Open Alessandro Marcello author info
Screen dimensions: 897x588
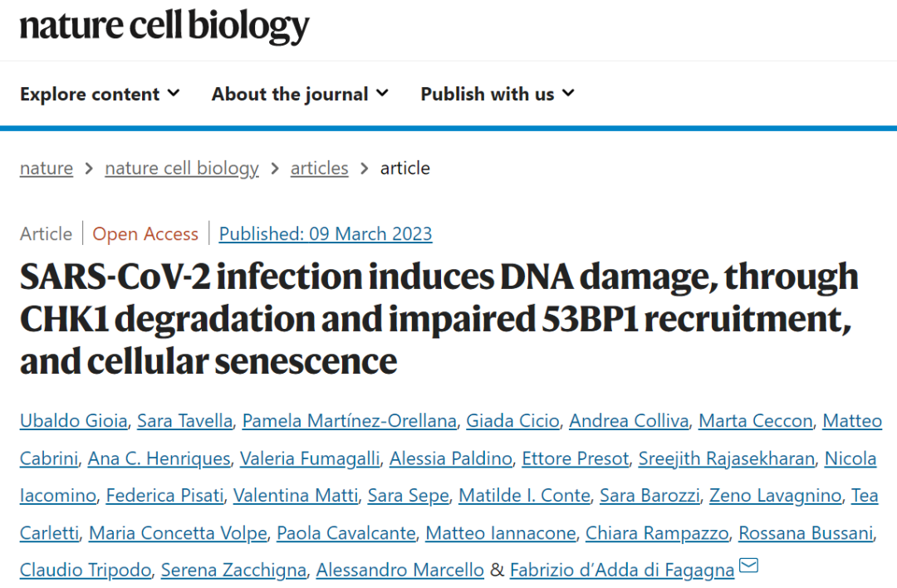click(400, 571)
